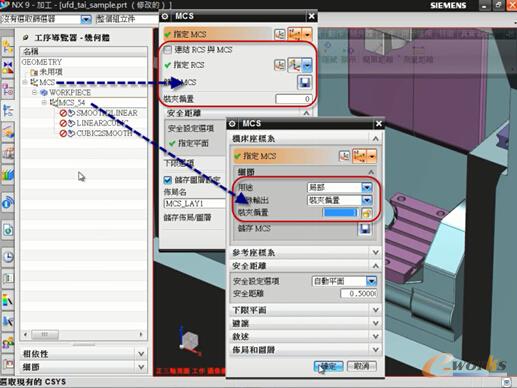
Task: Click 確定 button in front MCS dialog
Action: click(x=328, y=366)
